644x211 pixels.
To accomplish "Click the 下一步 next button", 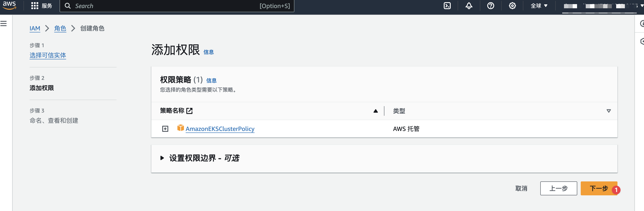I will (x=599, y=189).
